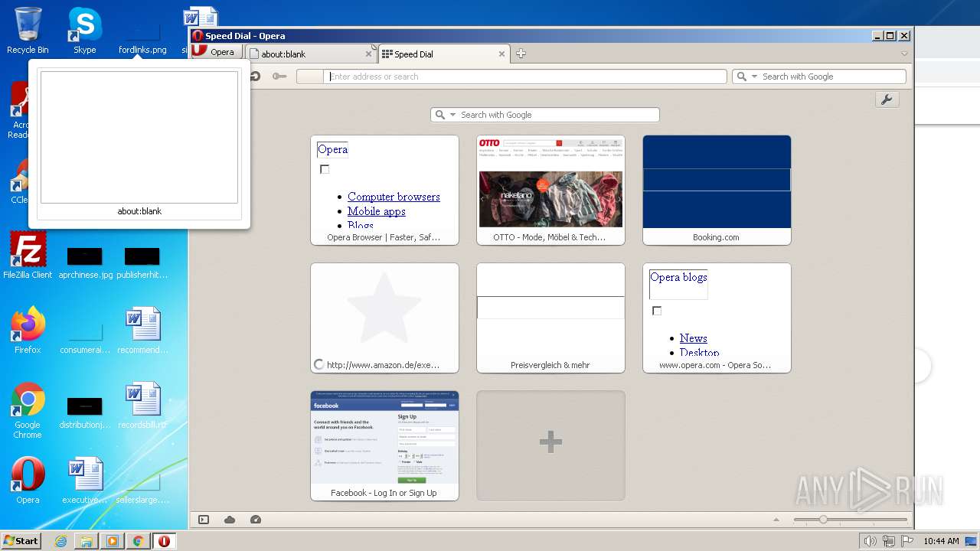Click News link in Opera blogs tile
Screen dimensions: 980x551
(694, 338)
